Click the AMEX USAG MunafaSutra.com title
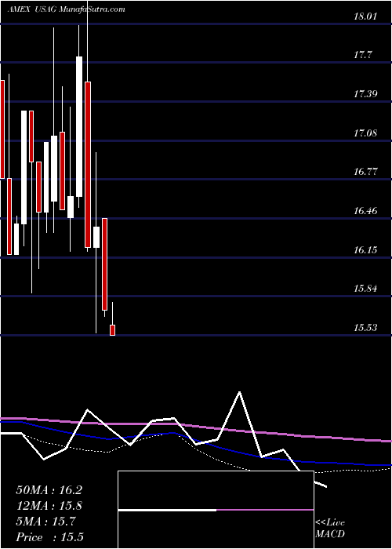 click(66, 9)
